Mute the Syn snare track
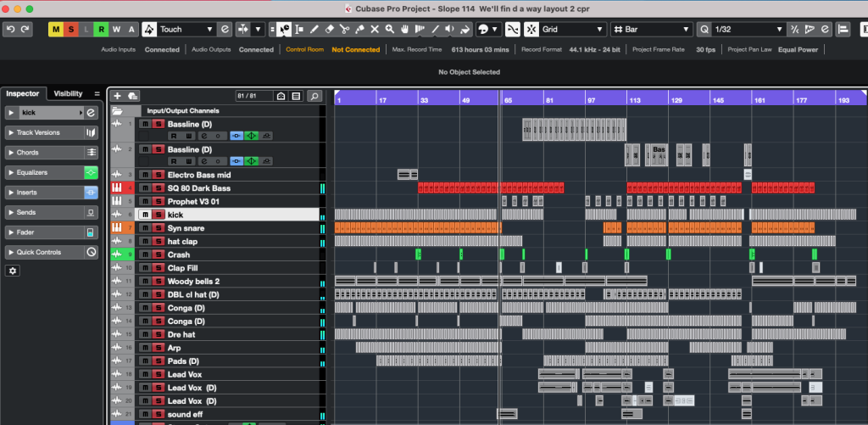Viewport: 868px width, 425px height. (145, 228)
